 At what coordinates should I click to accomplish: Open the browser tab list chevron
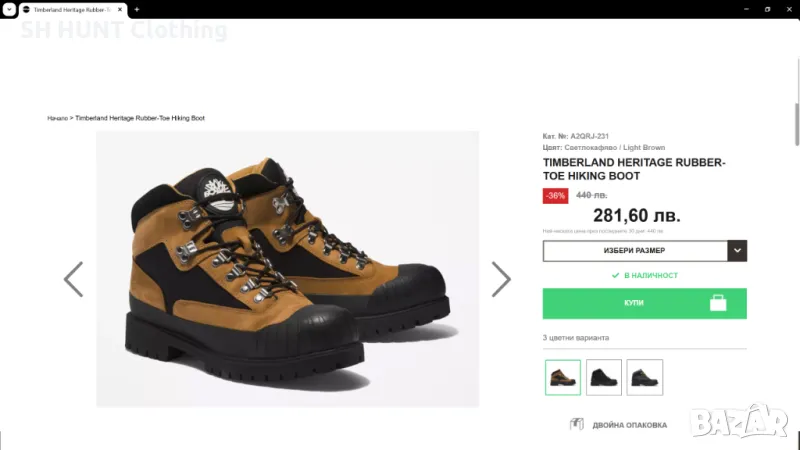pos(8,9)
